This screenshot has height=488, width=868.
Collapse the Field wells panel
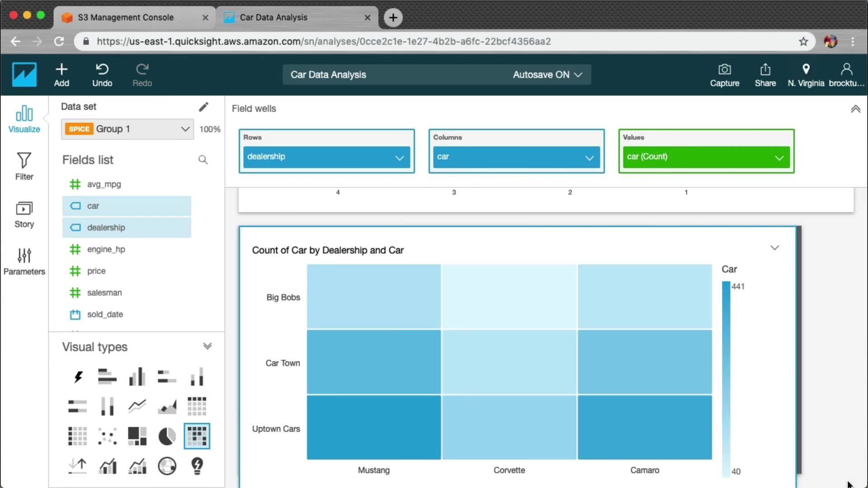855,109
